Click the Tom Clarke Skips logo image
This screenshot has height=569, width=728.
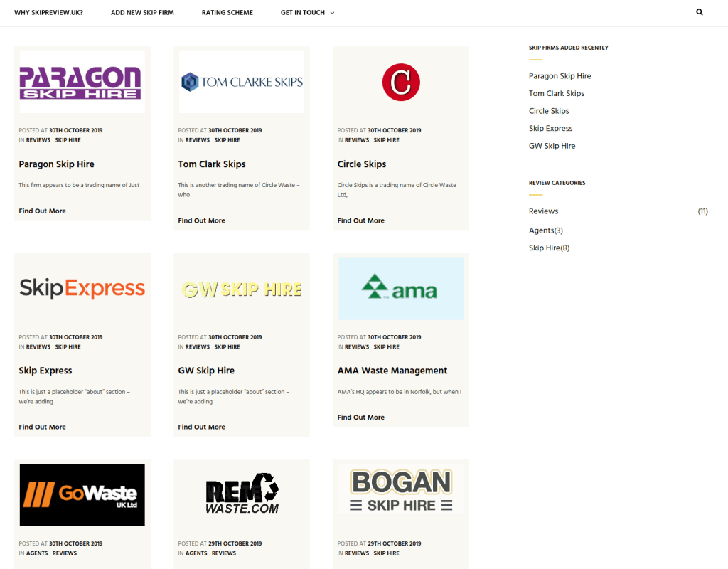click(242, 82)
